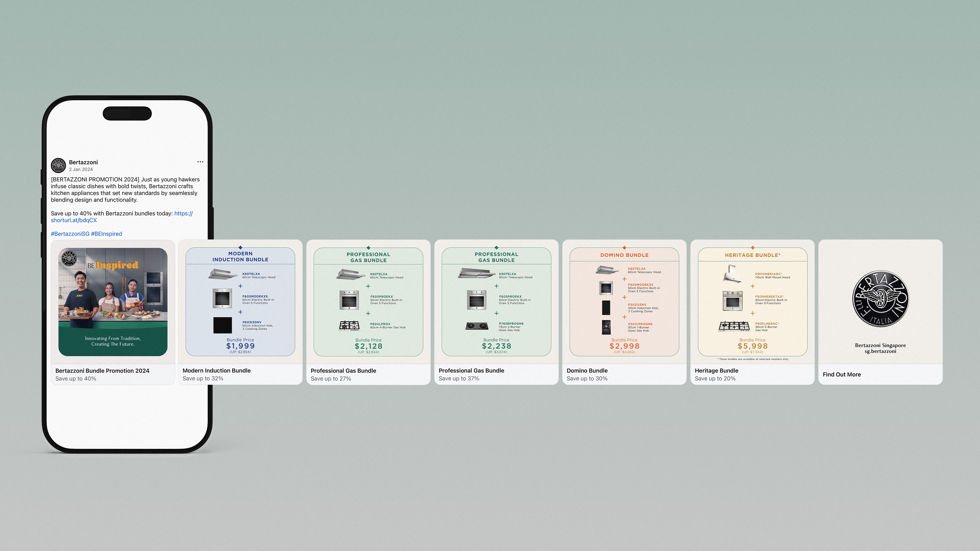980x551 pixels.
Task: Click the 'Innovating From Tradition' tagline
Action: (x=113, y=341)
